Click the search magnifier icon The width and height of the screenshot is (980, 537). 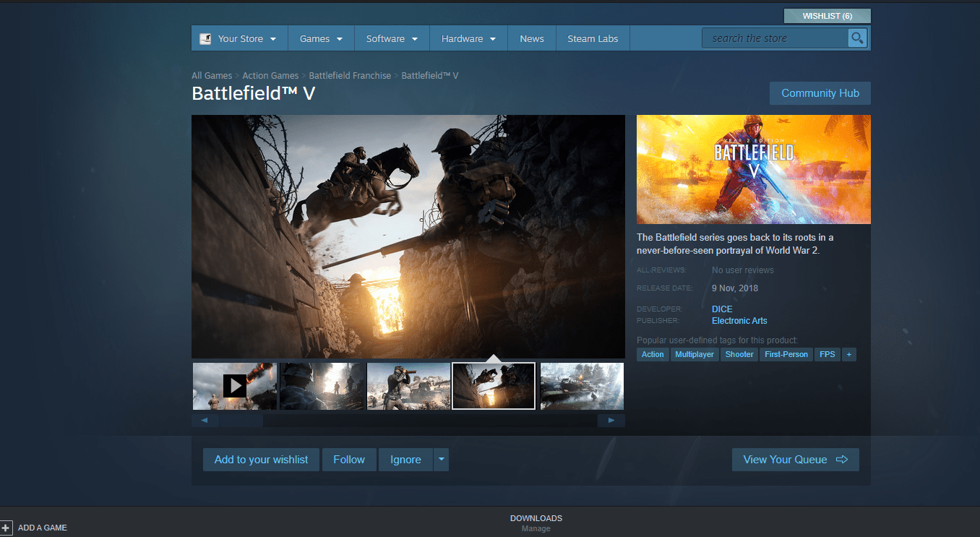[857, 38]
